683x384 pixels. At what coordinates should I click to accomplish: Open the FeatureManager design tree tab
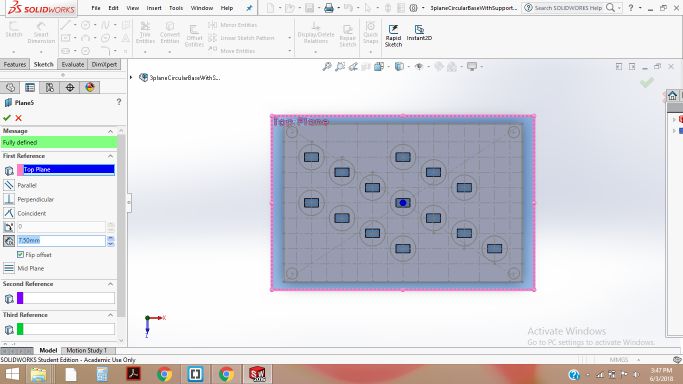(10, 88)
